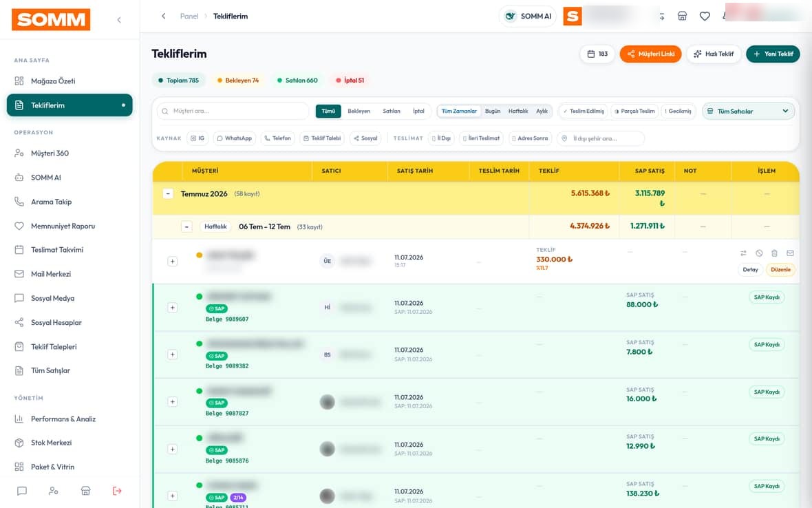812x508 pixels.
Task: Toggle the WhatsApp source filter
Action: [234, 138]
